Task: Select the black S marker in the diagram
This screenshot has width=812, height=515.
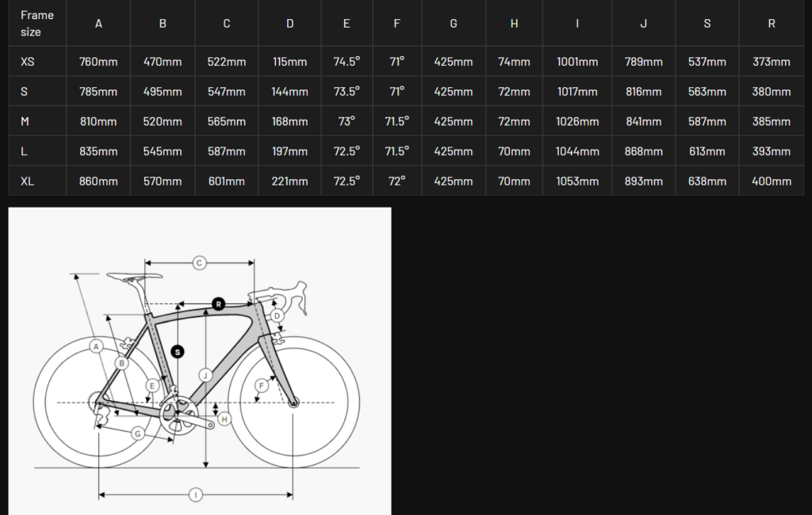Action: click(x=178, y=351)
